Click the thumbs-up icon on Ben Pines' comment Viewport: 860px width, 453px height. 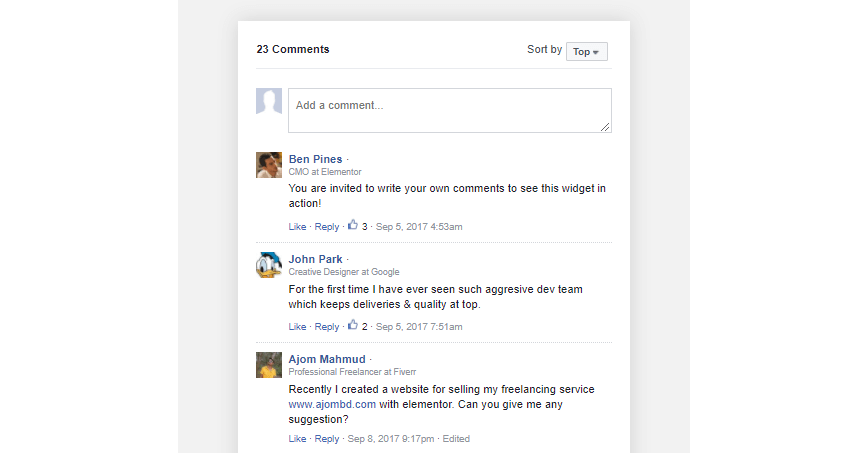pos(353,225)
